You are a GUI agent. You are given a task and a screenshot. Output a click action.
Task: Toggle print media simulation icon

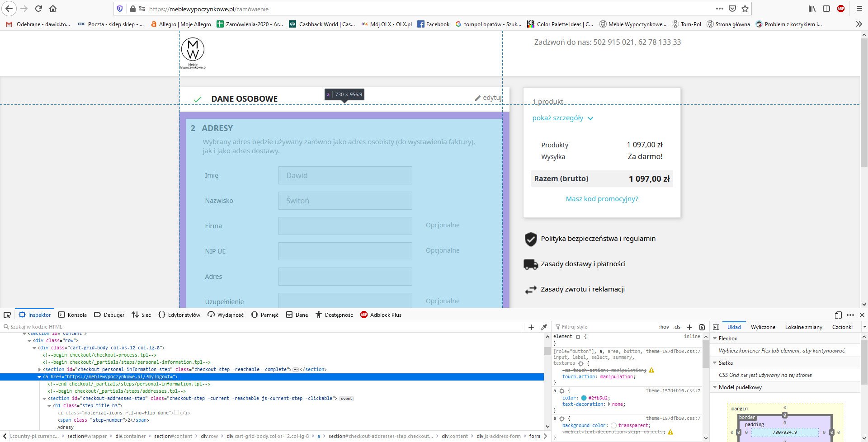coord(702,327)
